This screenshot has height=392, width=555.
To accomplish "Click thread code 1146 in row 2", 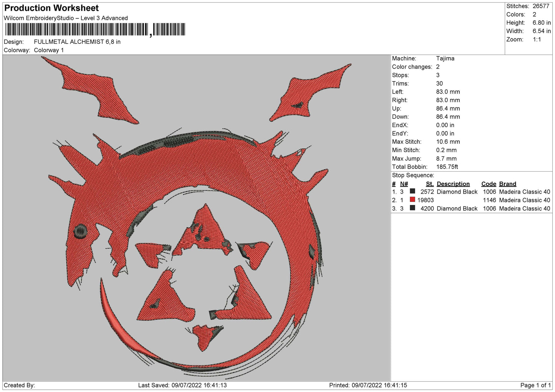I will 490,200.
